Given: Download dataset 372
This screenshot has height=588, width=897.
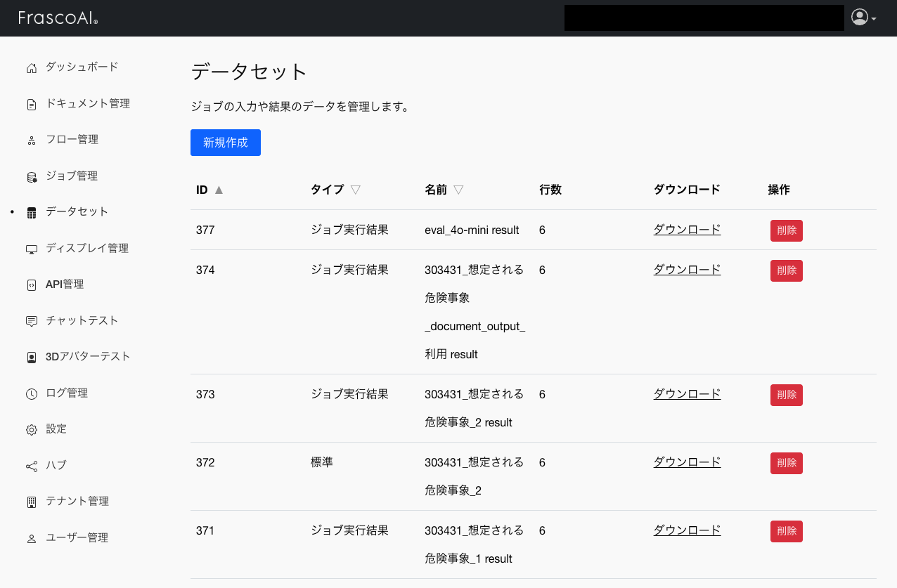Looking at the screenshot, I should pyautogui.click(x=687, y=462).
